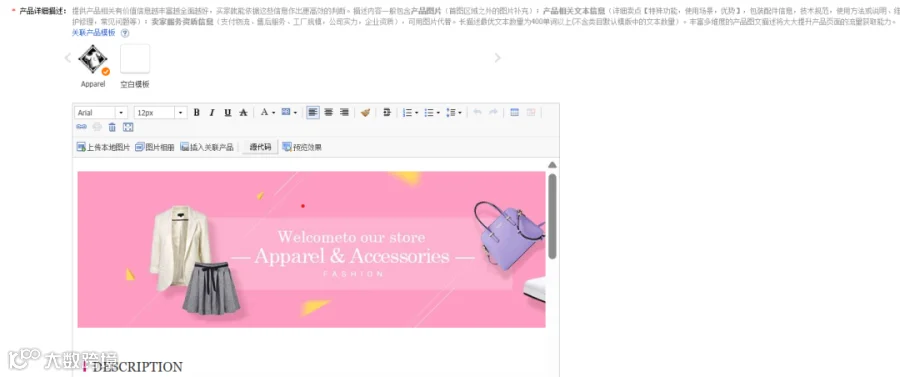
Task: Click the trash delete icon
Action: tap(112, 127)
